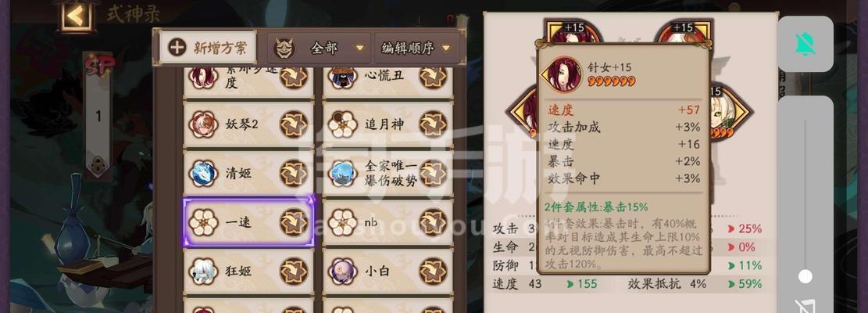Click the 新增方案 button
This screenshot has height=313, width=868.
click(208, 48)
